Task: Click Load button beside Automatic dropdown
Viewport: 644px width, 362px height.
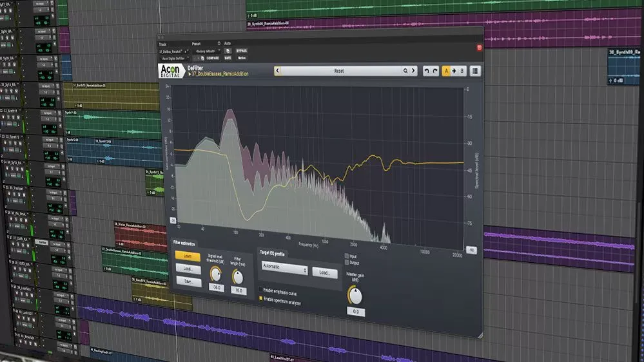Action: pyautogui.click(x=324, y=272)
